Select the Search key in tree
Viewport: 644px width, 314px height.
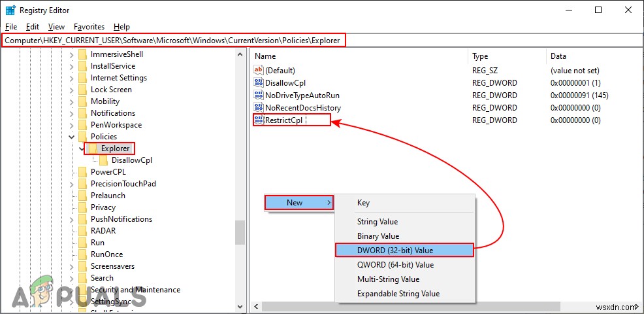pos(102,278)
